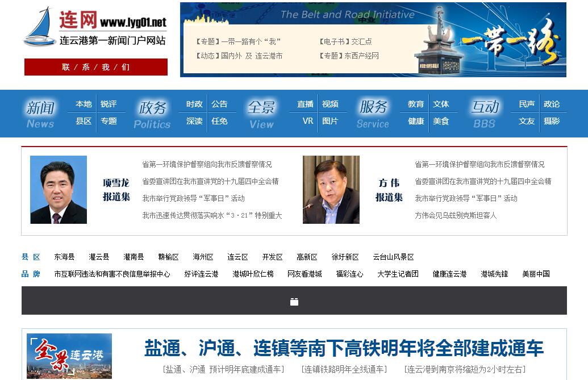This screenshot has width=588, height=380.
Task: Open 东海县 district link
Action: pyautogui.click(x=64, y=257)
